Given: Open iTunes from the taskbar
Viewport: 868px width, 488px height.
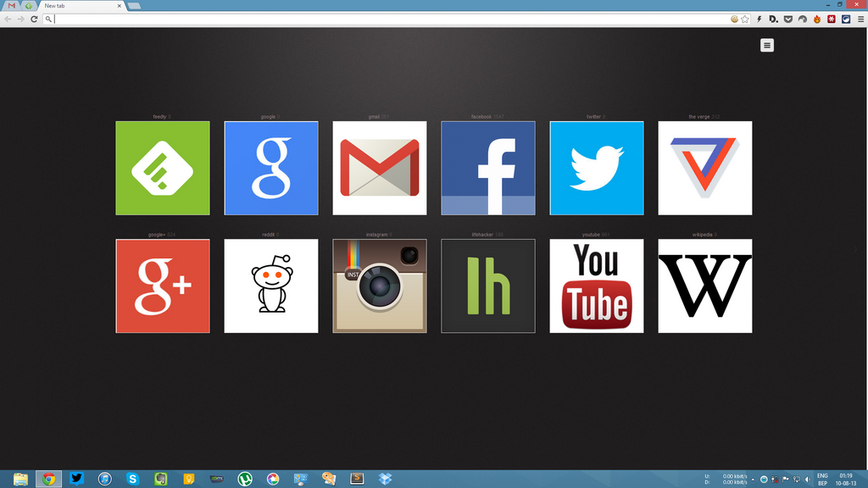Looking at the screenshot, I should pyautogui.click(x=104, y=479).
